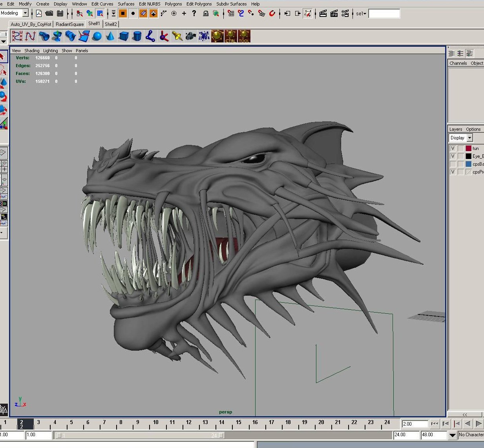Image resolution: width=484 pixels, height=448 pixels.
Task: Click the polygon sphere shelf icon
Action: coord(97,37)
